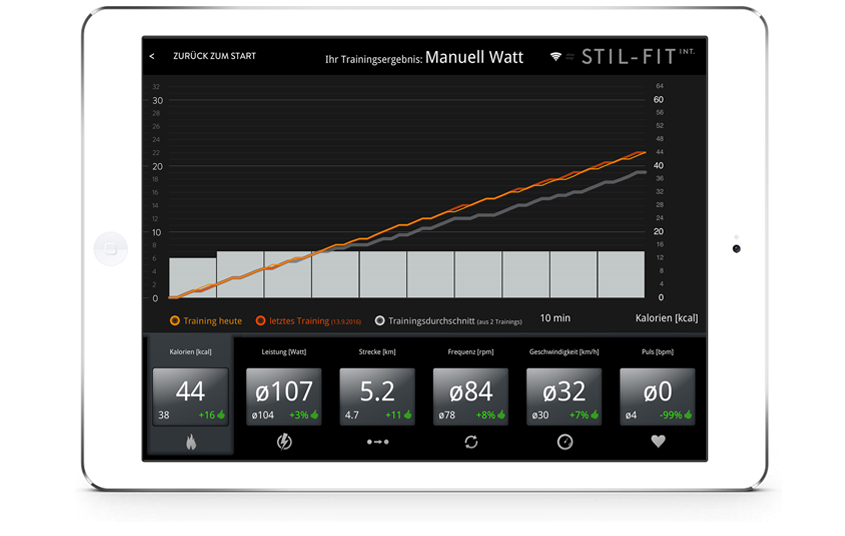Click the distance dots arrow icon
This screenshot has height=536, width=845.
(378, 442)
